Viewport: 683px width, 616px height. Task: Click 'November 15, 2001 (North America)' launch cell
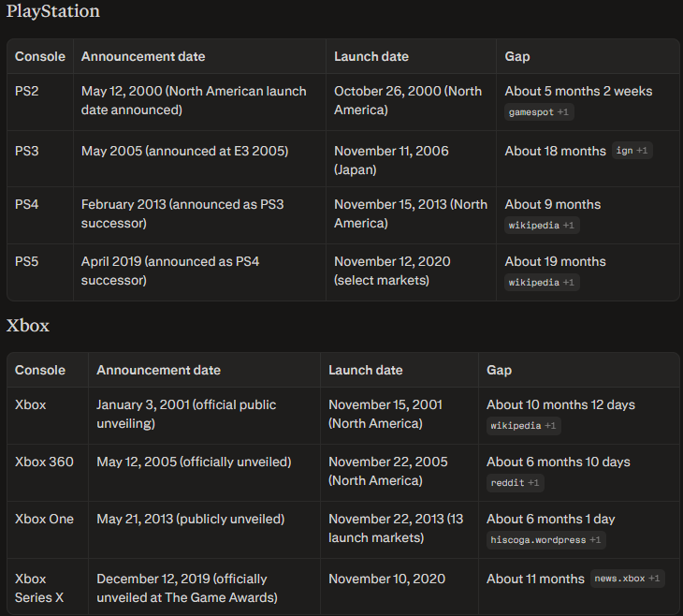(x=400, y=416)
